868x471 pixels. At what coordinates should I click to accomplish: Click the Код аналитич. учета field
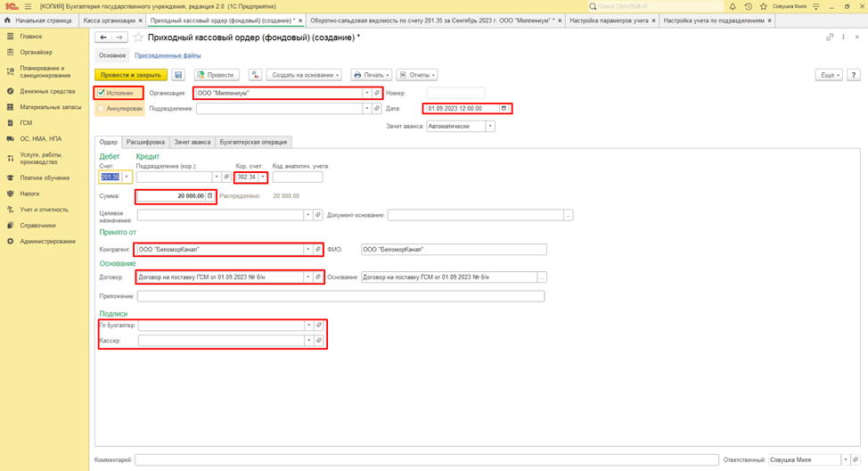pos(298,177)
